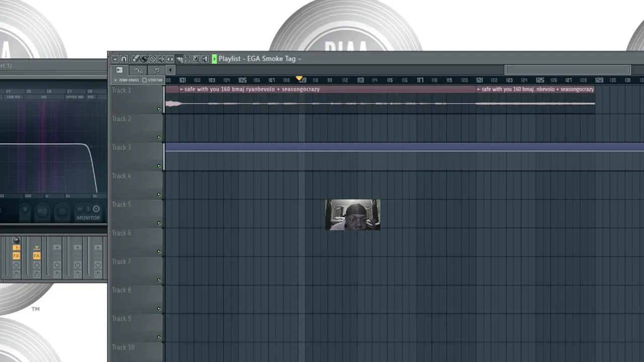The width and height of the screenshot is (644, 362).
Task: Click the save disk icon under first mixer channel
Action: click(x=16, y=274)
